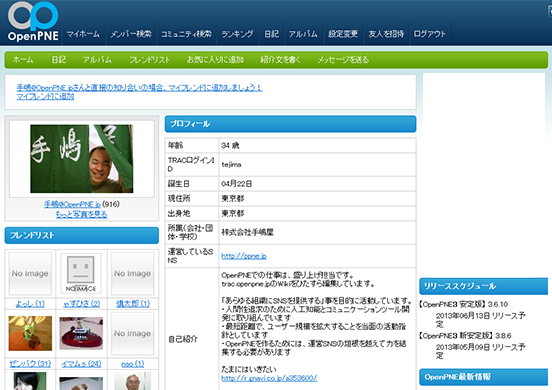
Task: Select the 04月22日 birthday value
Action: click(237, 184)
